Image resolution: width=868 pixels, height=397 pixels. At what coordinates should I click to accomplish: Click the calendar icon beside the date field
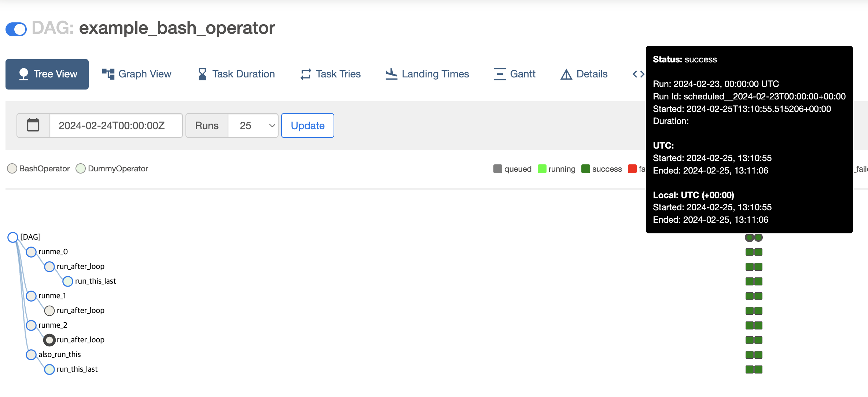click(x=33, y=125)
